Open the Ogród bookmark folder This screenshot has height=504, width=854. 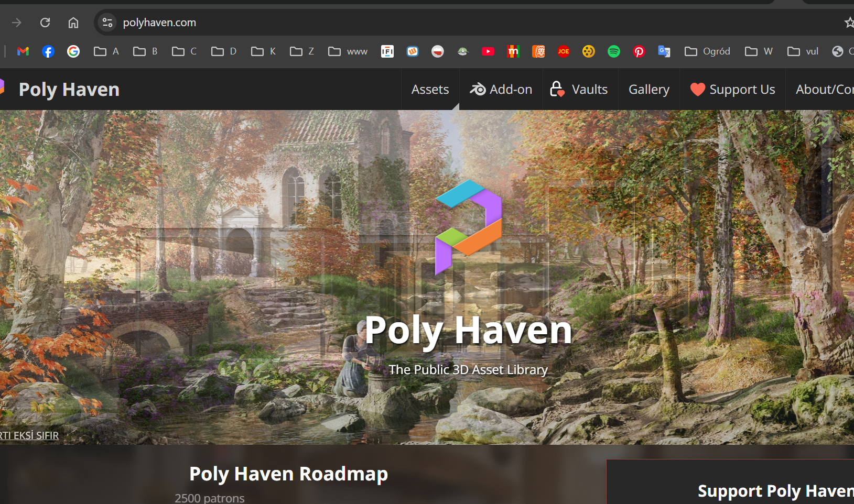(708, 51)
